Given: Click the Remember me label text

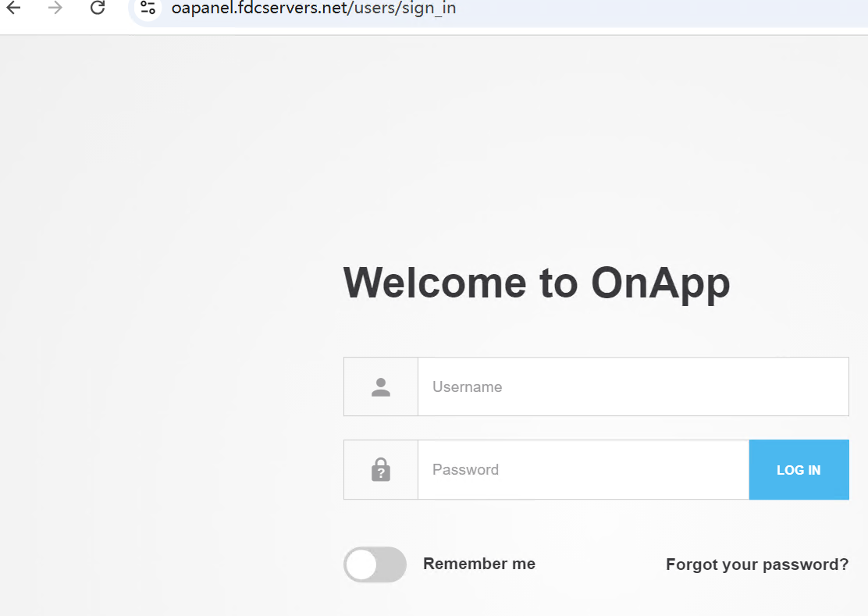Looking at the screenshot, I should click(478, 564).
